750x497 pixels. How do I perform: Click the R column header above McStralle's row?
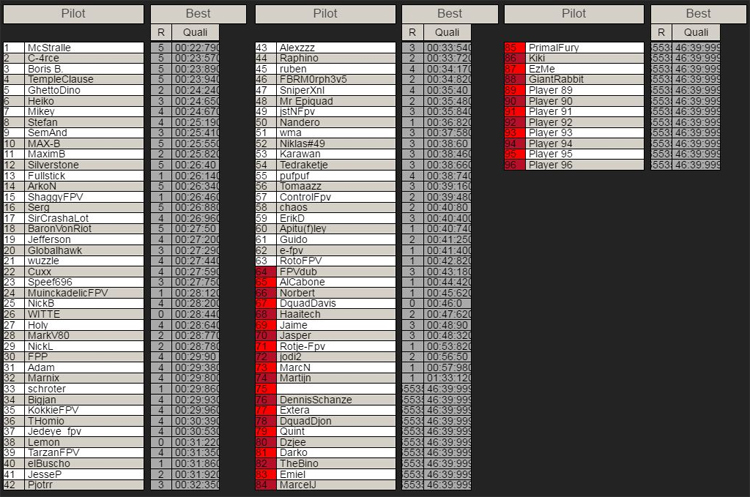(161, 32)
